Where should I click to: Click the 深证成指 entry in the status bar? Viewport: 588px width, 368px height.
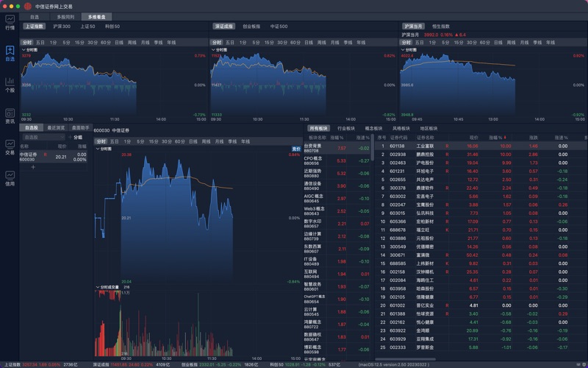tap(131, 364)
